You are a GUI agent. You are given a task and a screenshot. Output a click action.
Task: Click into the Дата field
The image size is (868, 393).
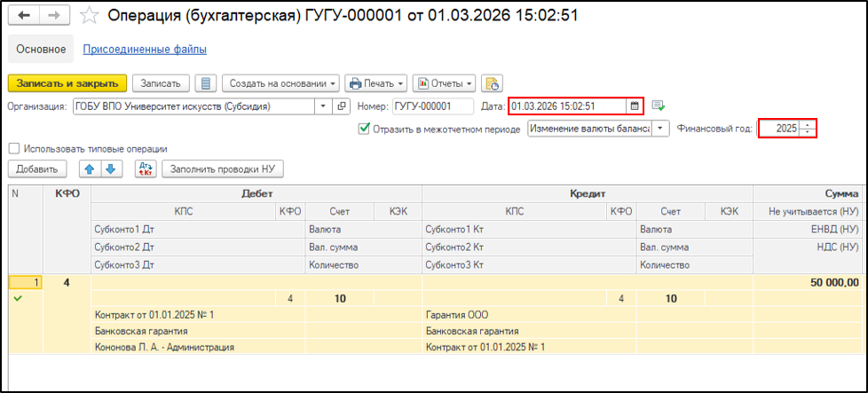click(568, 106)
